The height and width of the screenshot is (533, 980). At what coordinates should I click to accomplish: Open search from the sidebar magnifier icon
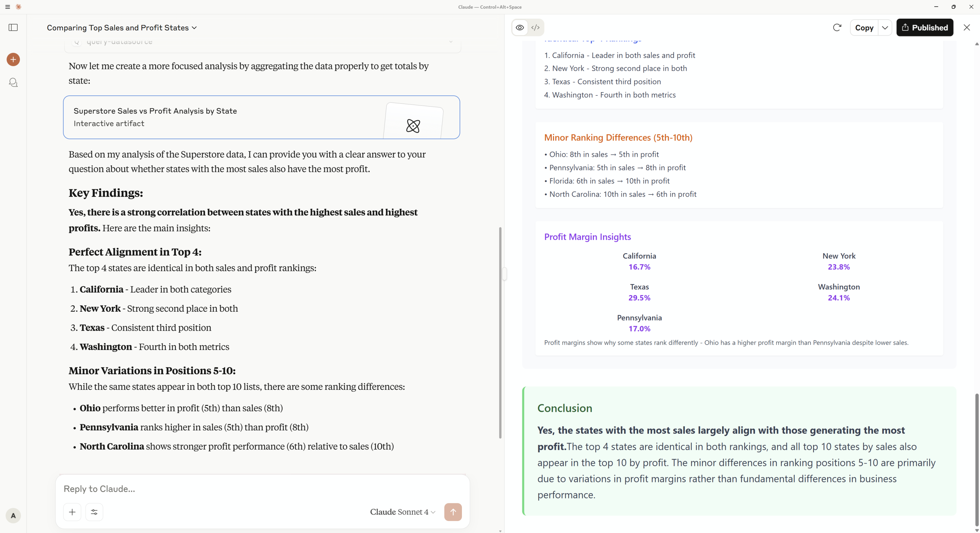(x=13, y=82)
